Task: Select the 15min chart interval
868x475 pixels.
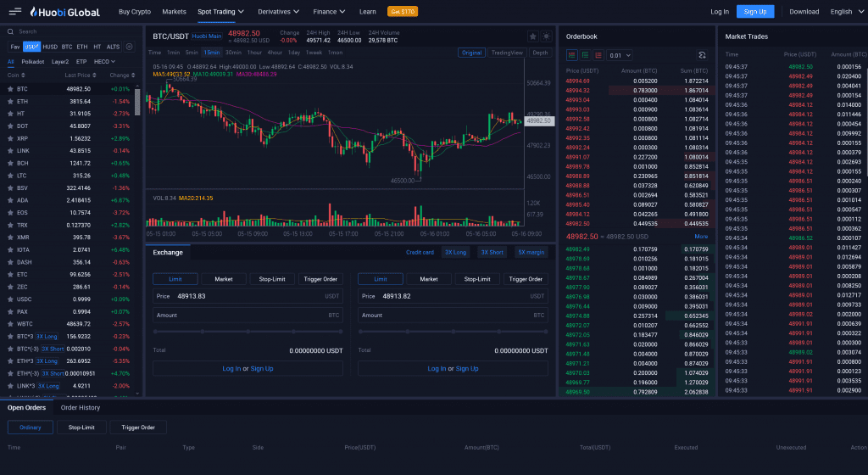Action: coord(211,53)
